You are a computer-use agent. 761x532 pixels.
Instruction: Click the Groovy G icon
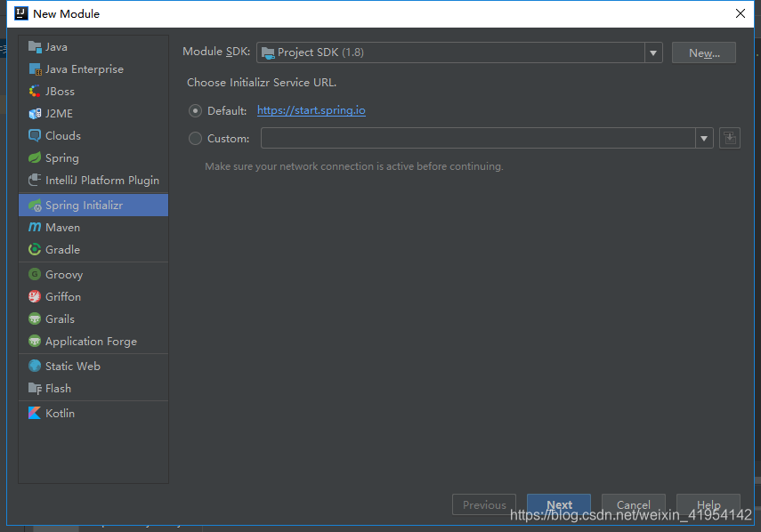tap(35, 275)
